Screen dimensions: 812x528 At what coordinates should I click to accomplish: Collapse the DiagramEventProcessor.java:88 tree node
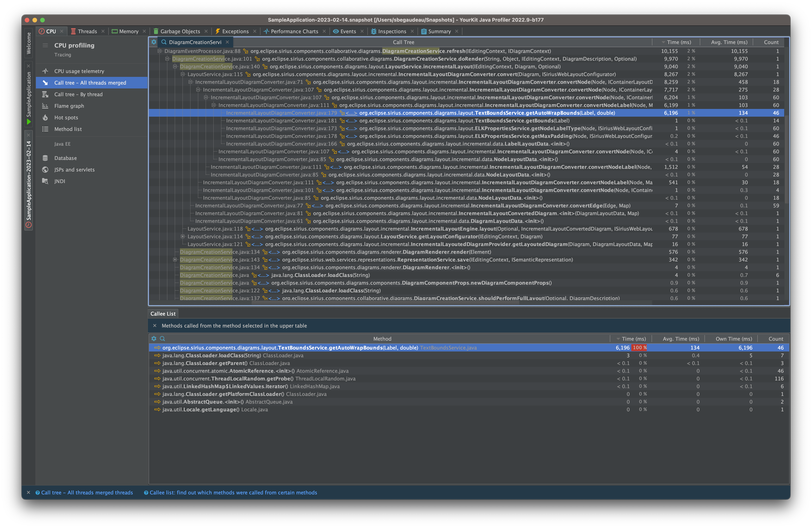coord(159,51)
